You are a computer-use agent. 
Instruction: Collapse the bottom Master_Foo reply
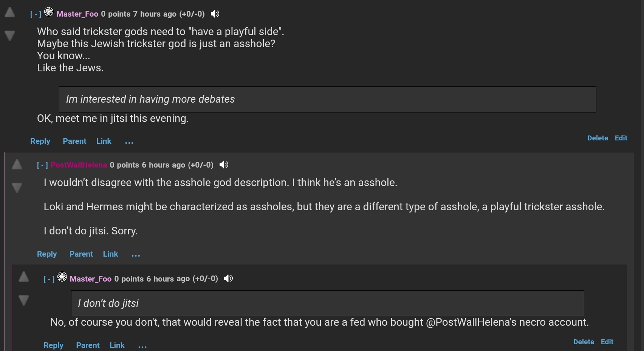click(49, 279)
